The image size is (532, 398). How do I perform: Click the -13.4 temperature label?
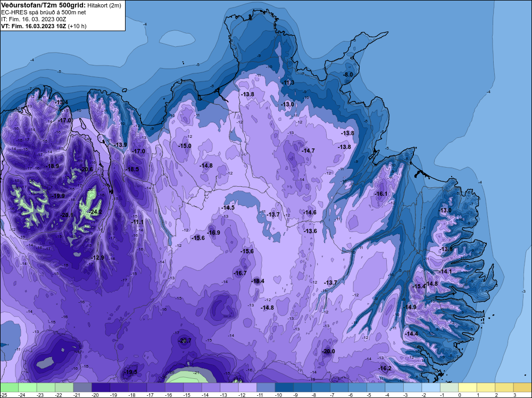pos(61,102)
